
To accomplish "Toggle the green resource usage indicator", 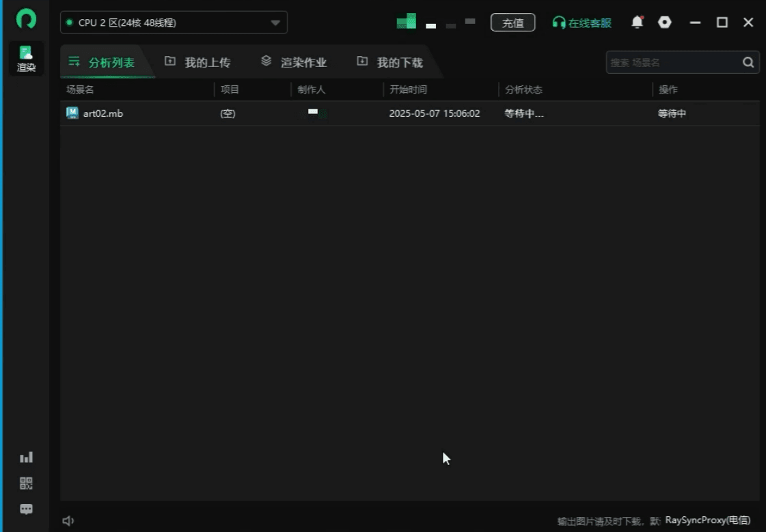I will pyautogui.click(x=406, y=21).
